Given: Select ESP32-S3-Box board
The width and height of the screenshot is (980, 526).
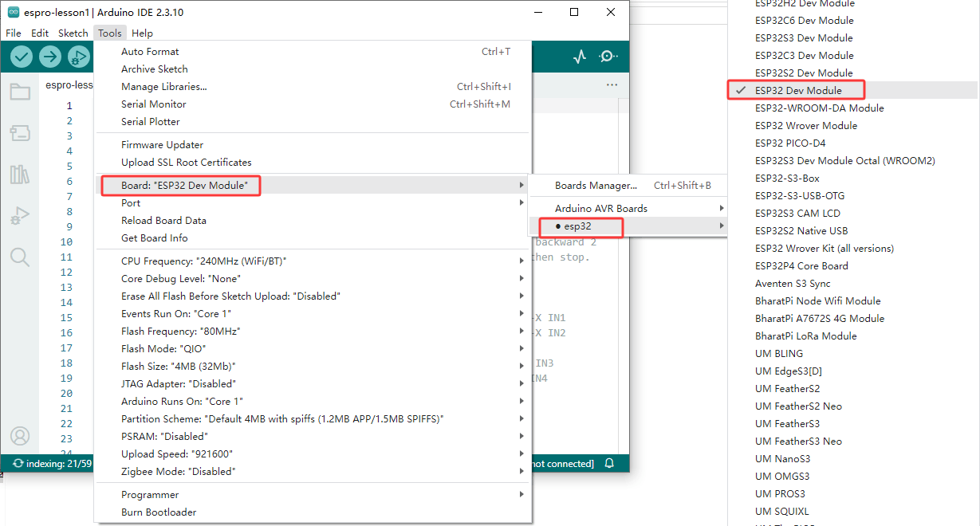Looking at the screenshot, I should coord(854,179).
